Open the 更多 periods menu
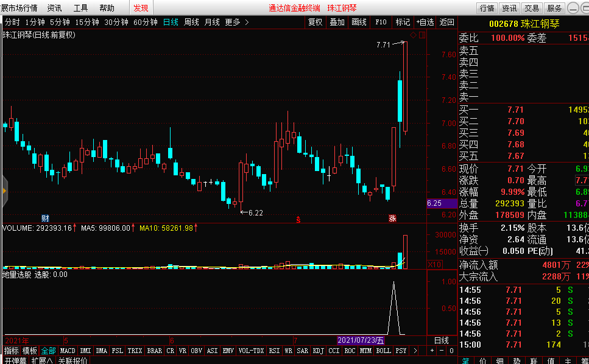The image size is (589, 364). click(233, 23)
